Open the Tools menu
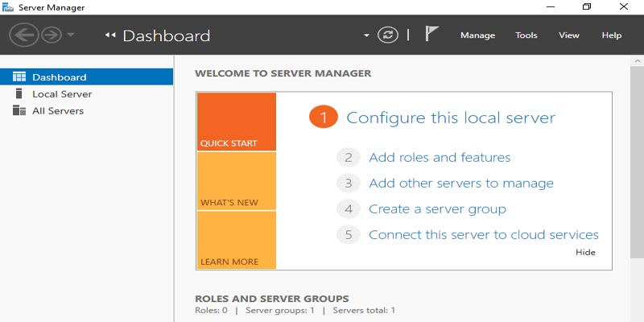The image size is (644, 322). [x=526, y=35]
